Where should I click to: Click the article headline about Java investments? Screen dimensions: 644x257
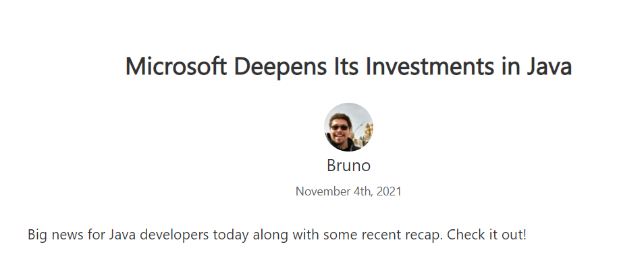tap(349, 66)
